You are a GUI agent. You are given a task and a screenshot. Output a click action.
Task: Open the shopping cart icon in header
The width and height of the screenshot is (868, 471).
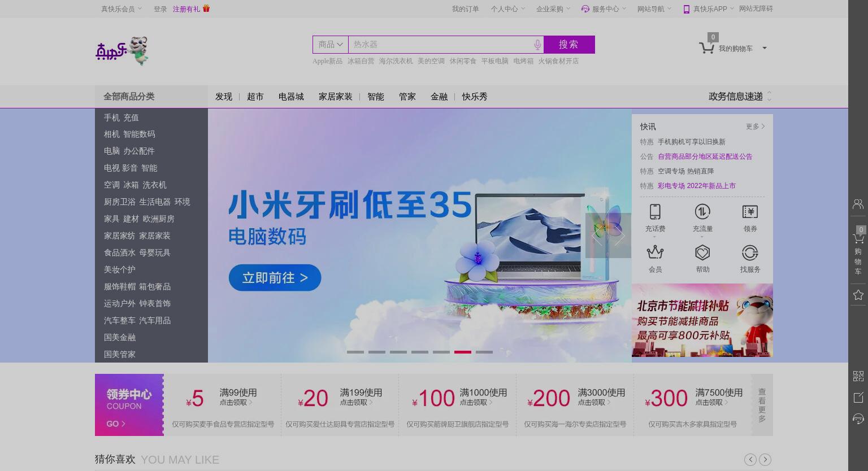706,48
